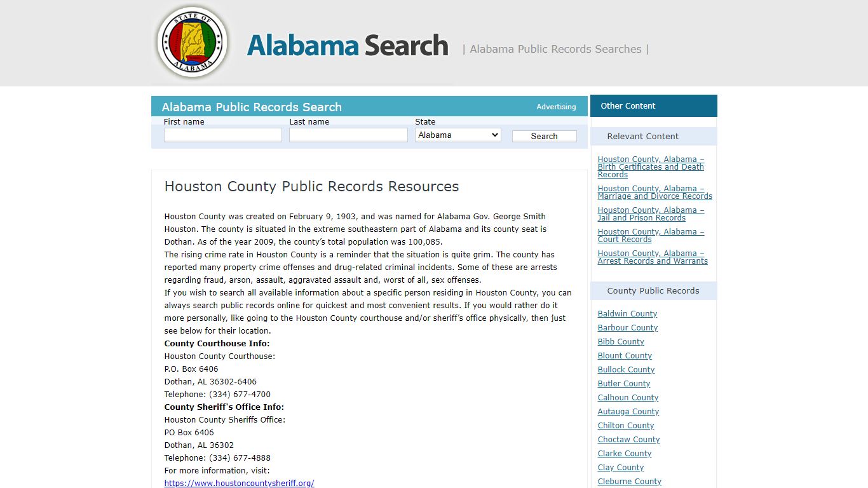Open Birth Certificates and Death Records link
The height and width of the screenshot is (488, 868).
[651, 167]
